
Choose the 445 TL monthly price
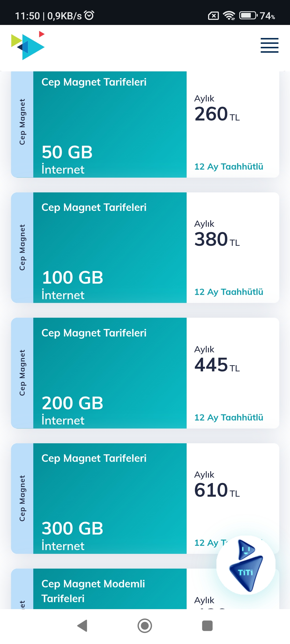[217, 364]
